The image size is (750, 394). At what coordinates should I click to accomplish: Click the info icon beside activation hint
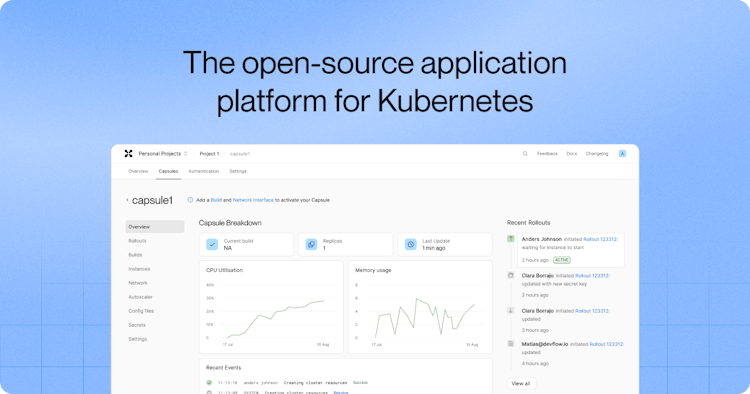190,200
